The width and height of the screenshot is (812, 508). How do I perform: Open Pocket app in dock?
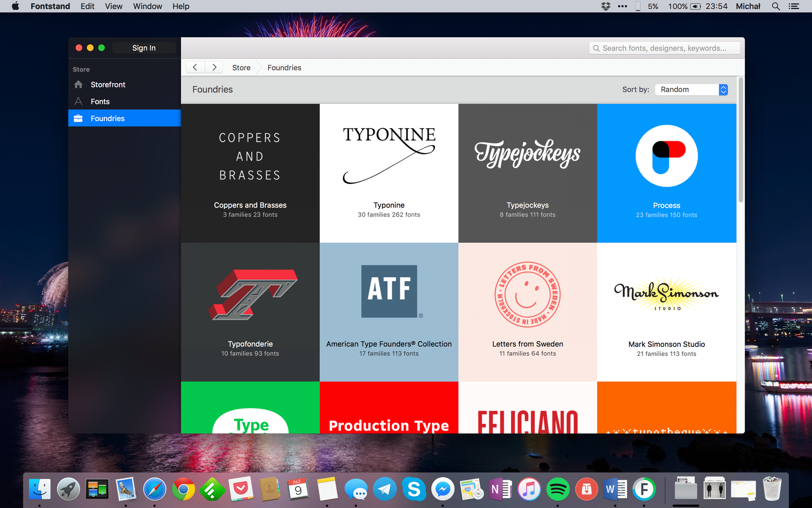[x=241, y=489]
